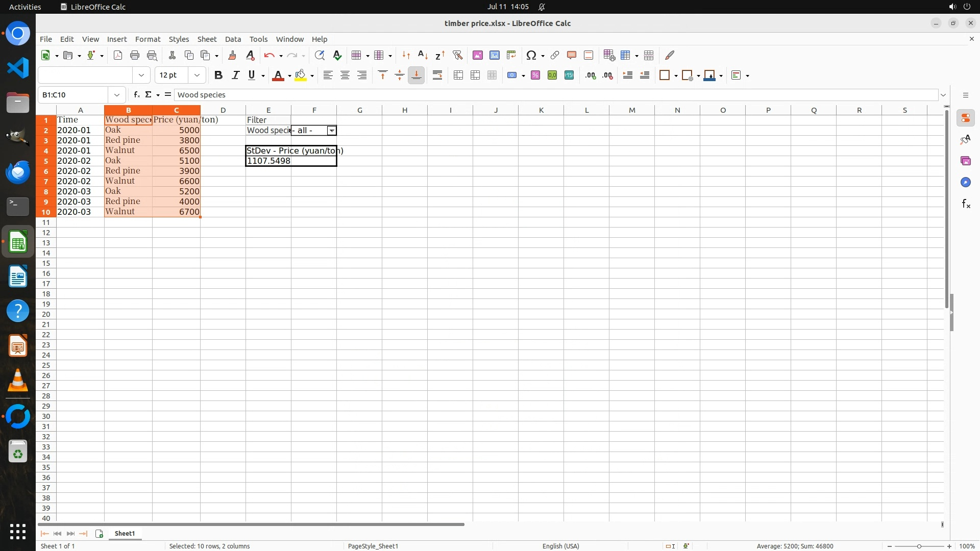Click the Insert Chart icon
Screen dimensions: 980x551
coord(494,55)
